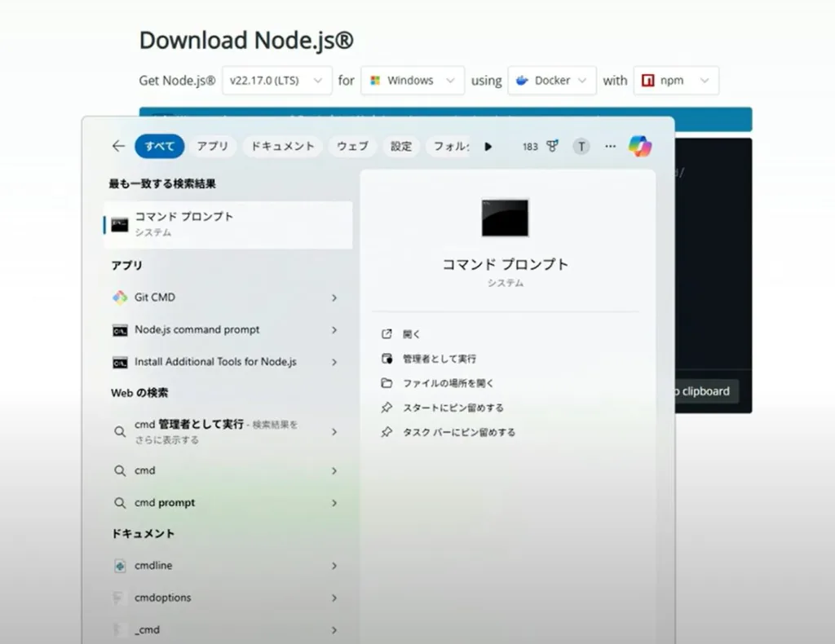
Task: Choose 管理者として実行
Action: point(440,359)
